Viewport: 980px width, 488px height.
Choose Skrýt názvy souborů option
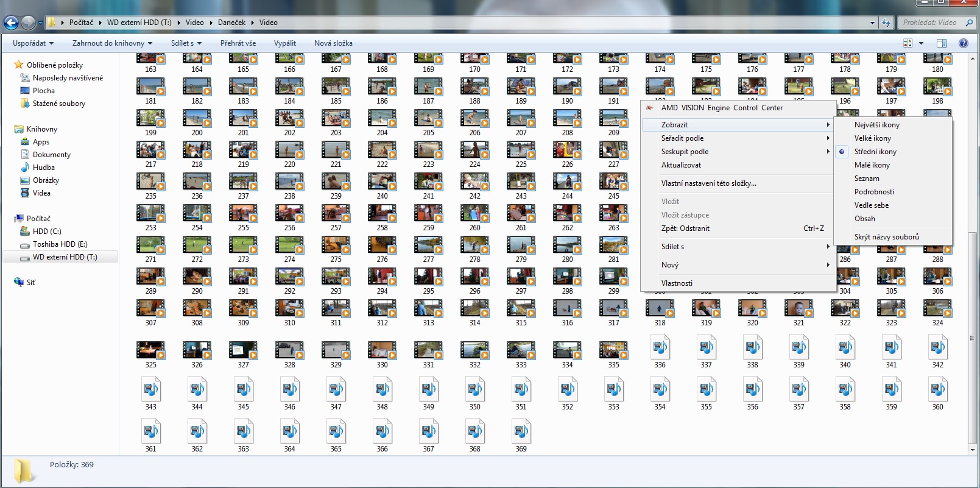click(893, 237)
